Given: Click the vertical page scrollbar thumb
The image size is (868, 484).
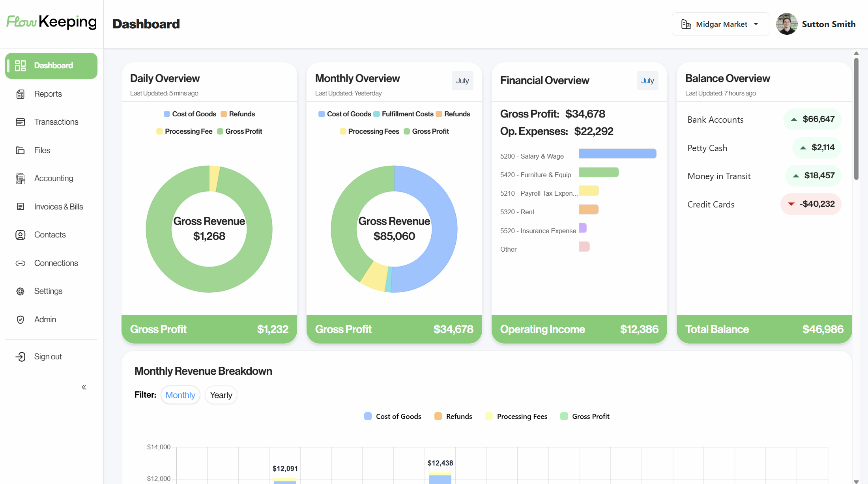Looking at the screenshot, I should (856, 119).
